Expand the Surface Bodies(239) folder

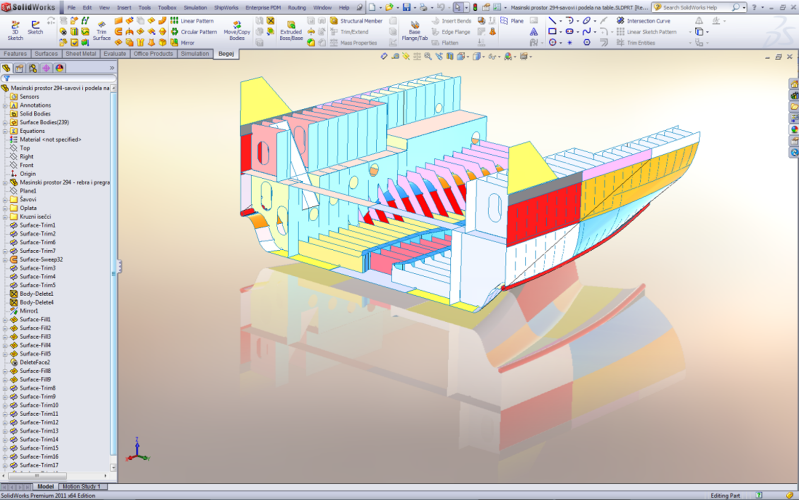pos(4,122)
